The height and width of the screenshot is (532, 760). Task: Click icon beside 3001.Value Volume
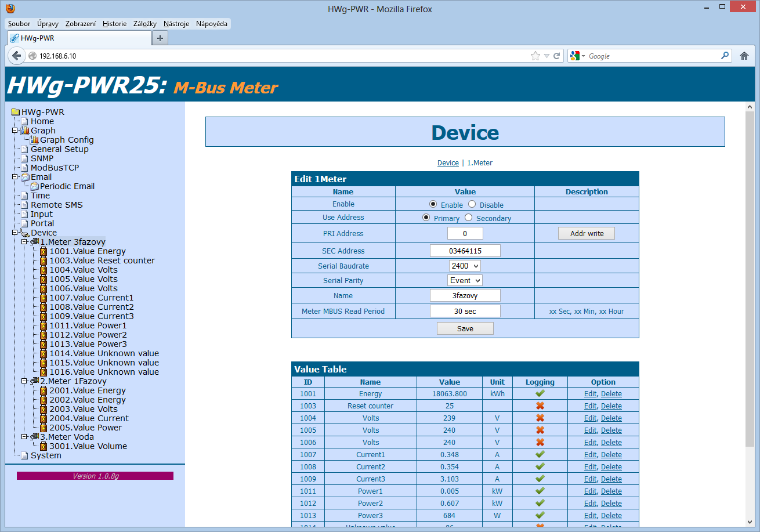point(44,446)
